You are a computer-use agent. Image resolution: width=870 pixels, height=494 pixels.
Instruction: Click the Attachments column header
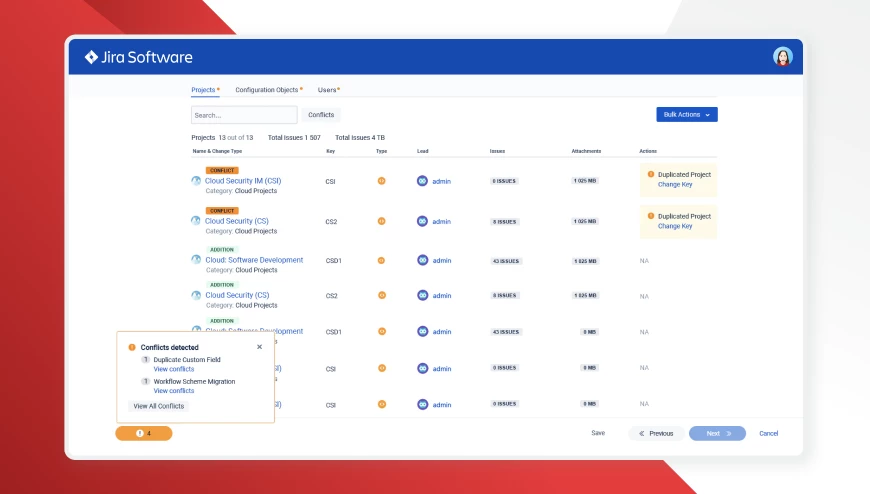[x=586, y=151]
